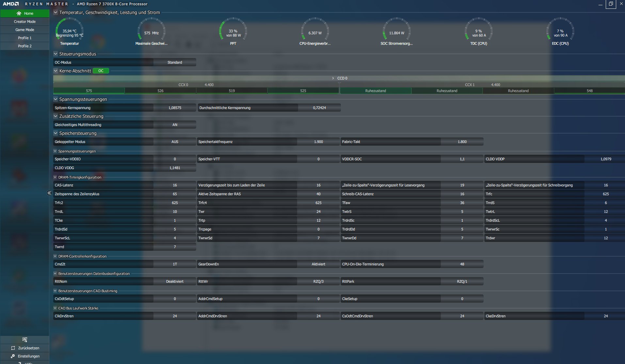The height and width of the screenshot is (364, 625).
Task: Open Profile 2
Action: tap(25, 46)
